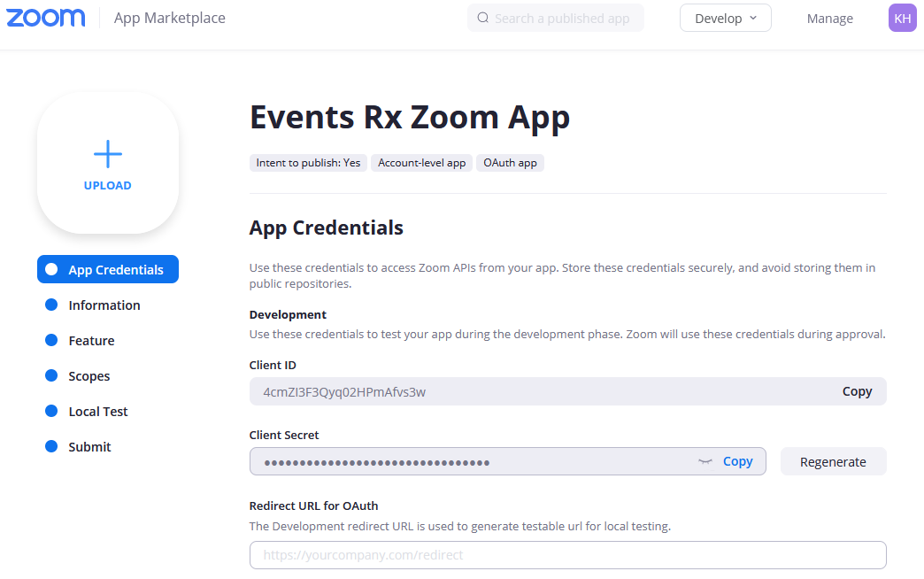Click the plus Upload icon

point(108,155)
